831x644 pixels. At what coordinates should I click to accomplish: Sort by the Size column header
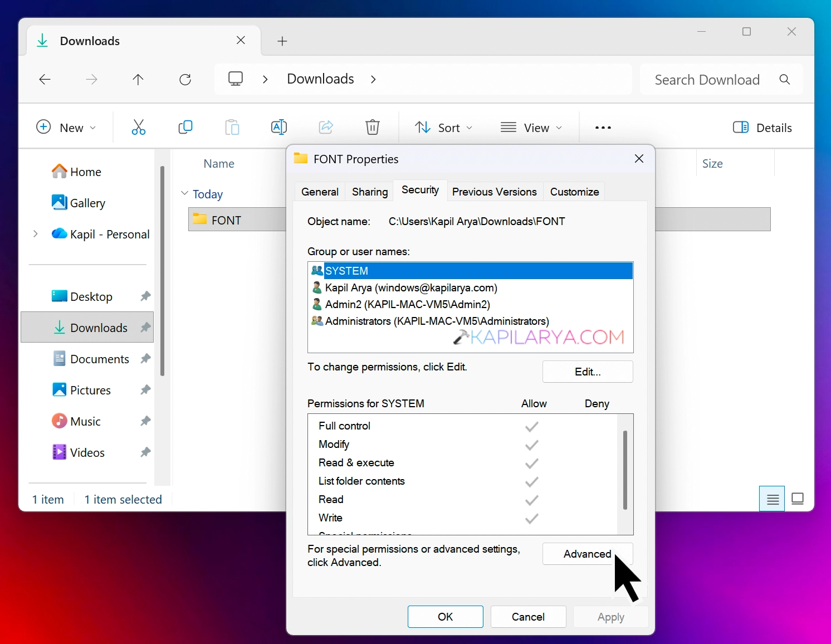(712, 164)
